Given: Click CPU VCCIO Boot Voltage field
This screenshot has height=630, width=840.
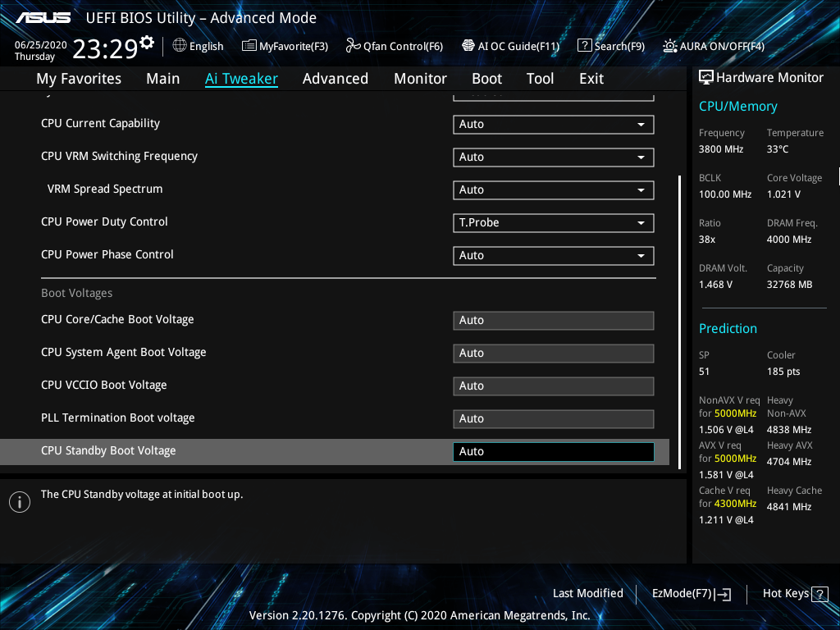Looking at the screenshot, I should point(554,386).
